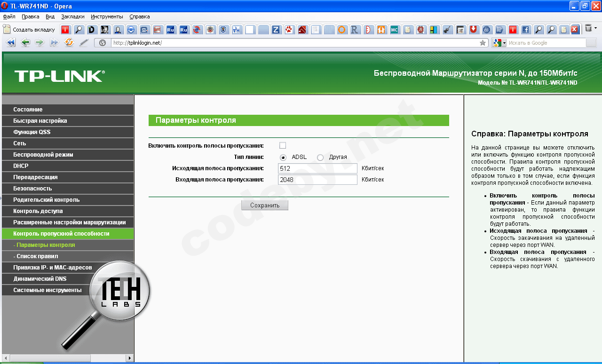Open Справка menu in menu bar
Screen dimensions: 602x364
click(140, 16)
